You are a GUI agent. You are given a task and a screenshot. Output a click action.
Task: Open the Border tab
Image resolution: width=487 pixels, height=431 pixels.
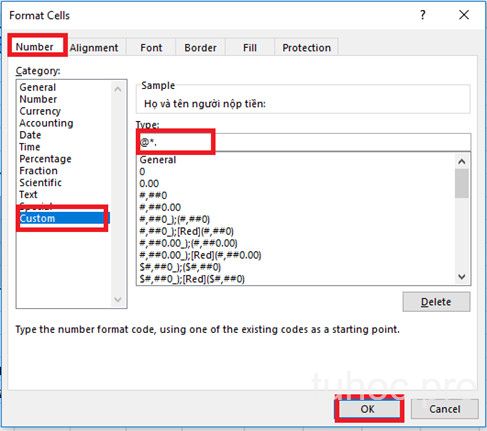[200, 47]
